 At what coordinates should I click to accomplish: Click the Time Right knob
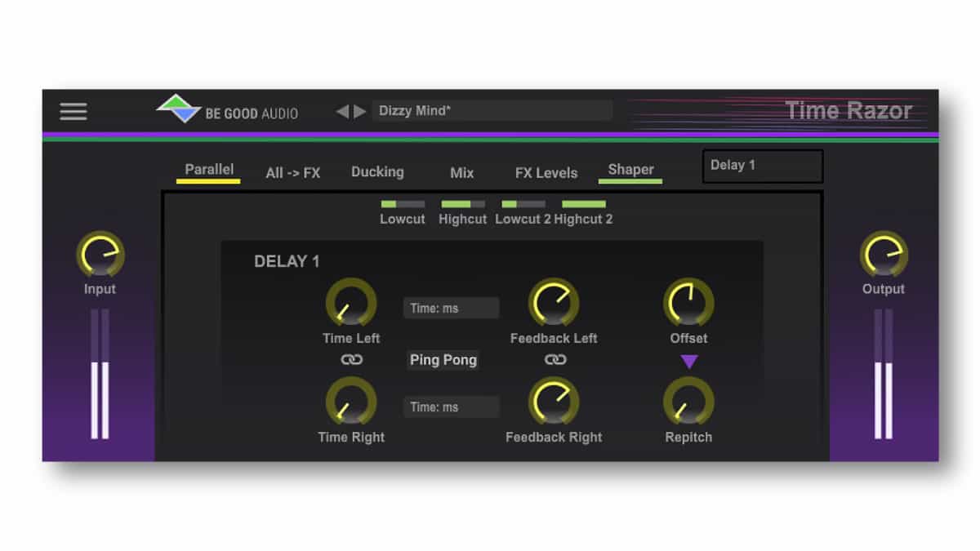(x=351, y=402)
